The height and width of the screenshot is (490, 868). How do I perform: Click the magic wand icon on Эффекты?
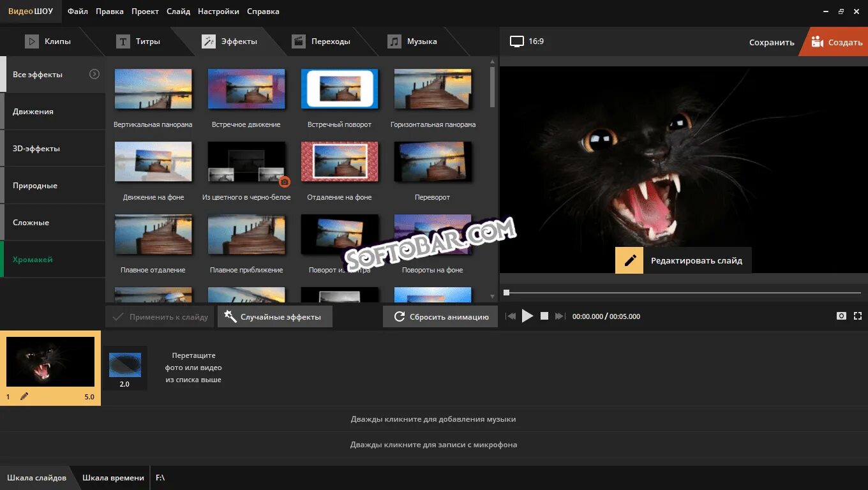pyautogui.click(x=208, y=41)
